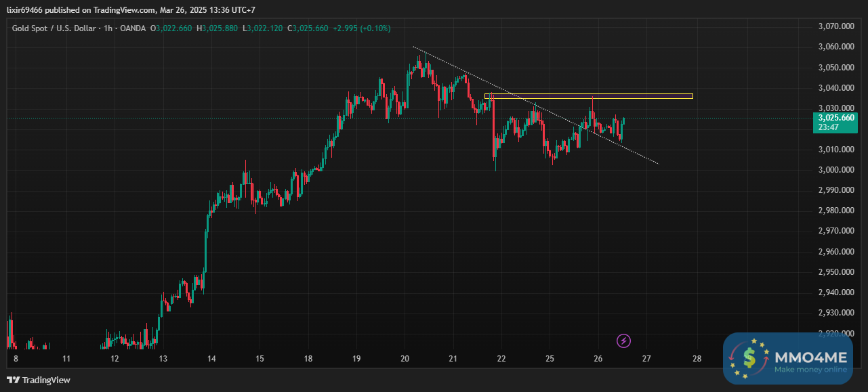Screen dimensions: 868x392
Task: Click the low value L3,022.120
Action: (x=262, y=28)
